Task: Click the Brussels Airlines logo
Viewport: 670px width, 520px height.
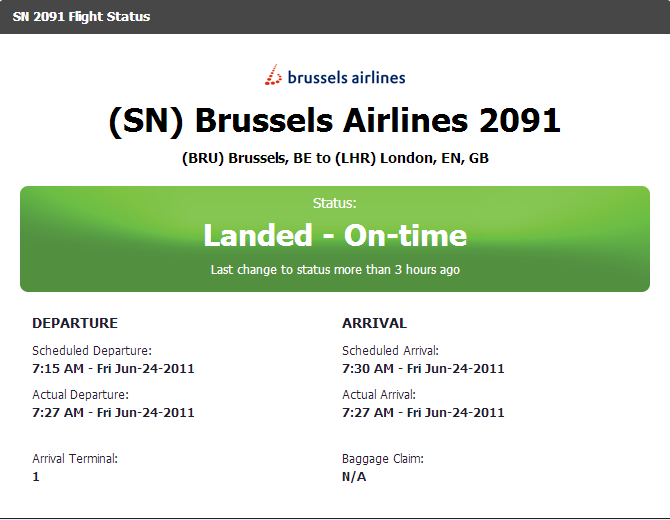Action: [x=335, y=76]
